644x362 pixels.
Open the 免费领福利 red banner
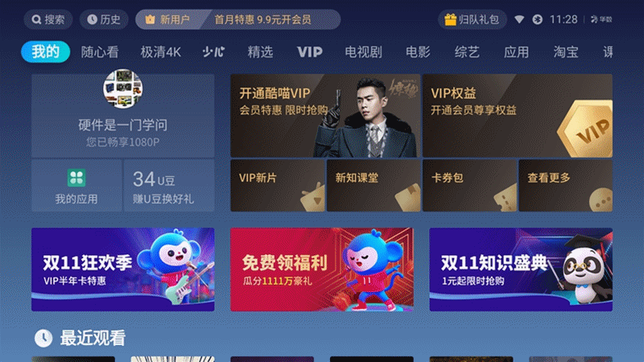(x=322, y=269)
